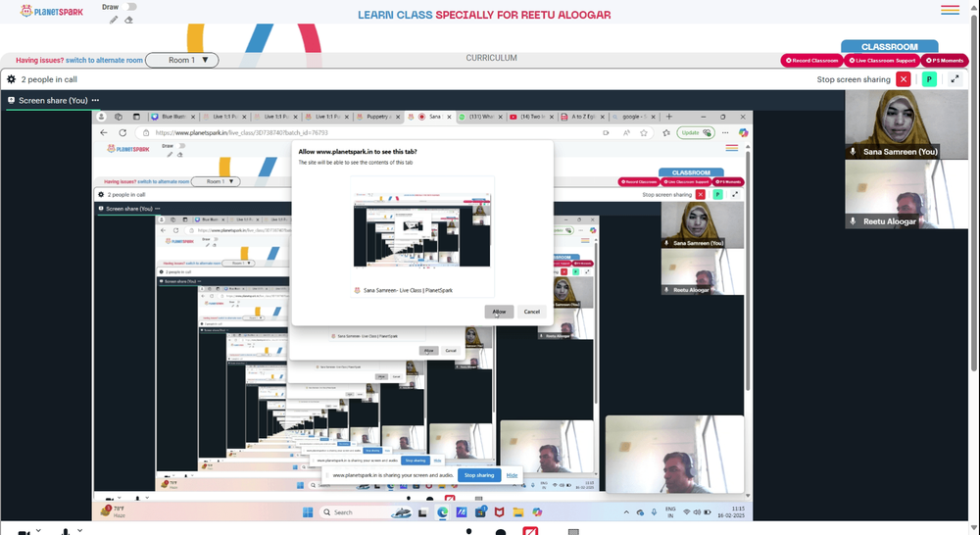Viewport: 980px width, 535px height.
Task: Open Room 1 dropdown inside shared screen
Action: tap(216, 181)
